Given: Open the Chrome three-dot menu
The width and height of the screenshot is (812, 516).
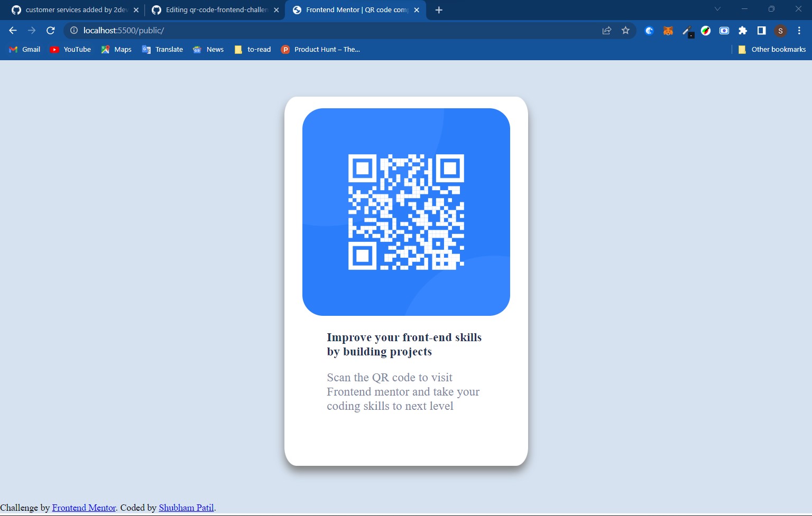Looking at the screenshot, I should point(799,30).
